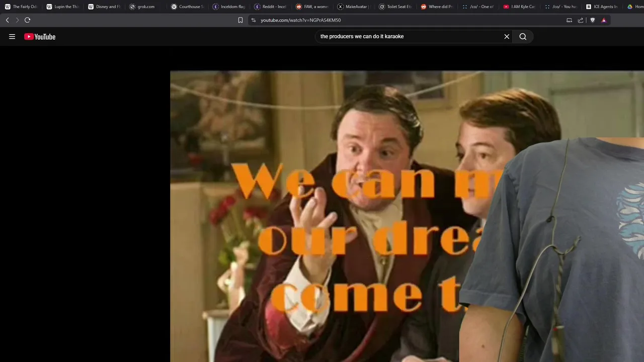View site information icon in address bar

[254, 20]
